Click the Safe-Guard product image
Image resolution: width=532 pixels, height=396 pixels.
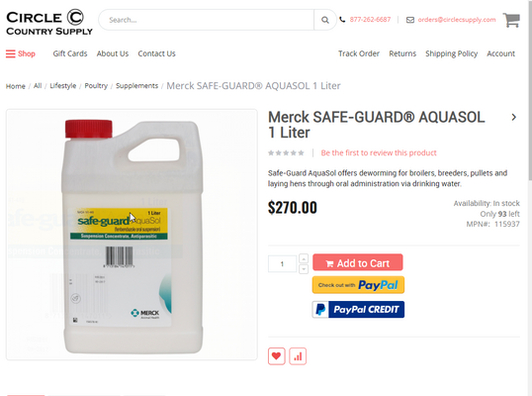coord(132,235)
